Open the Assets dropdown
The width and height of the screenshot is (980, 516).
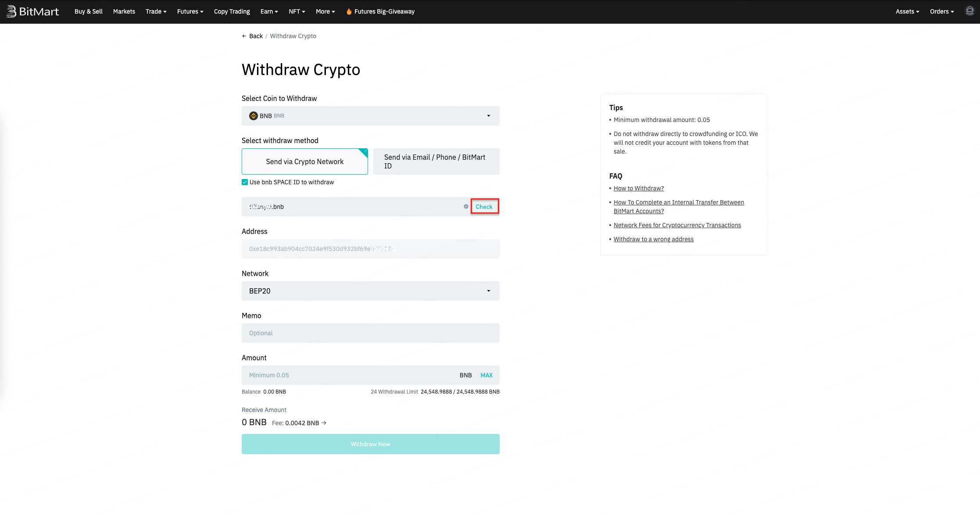coord(908,11)
